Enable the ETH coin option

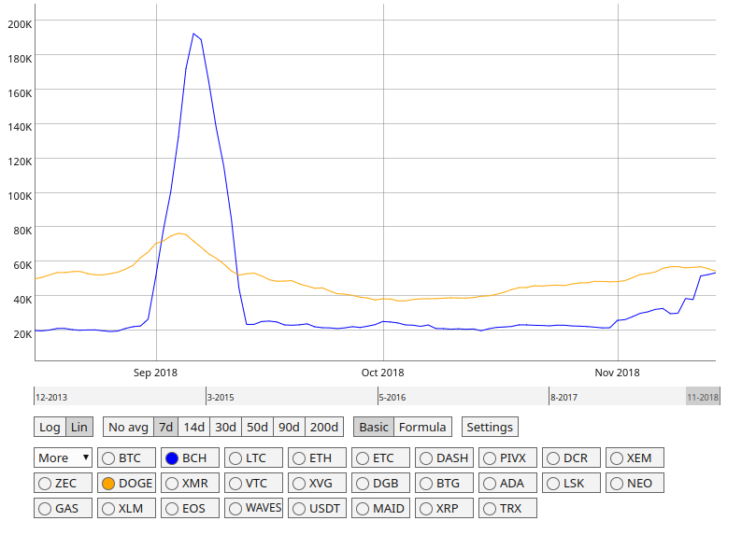(299, 458)
